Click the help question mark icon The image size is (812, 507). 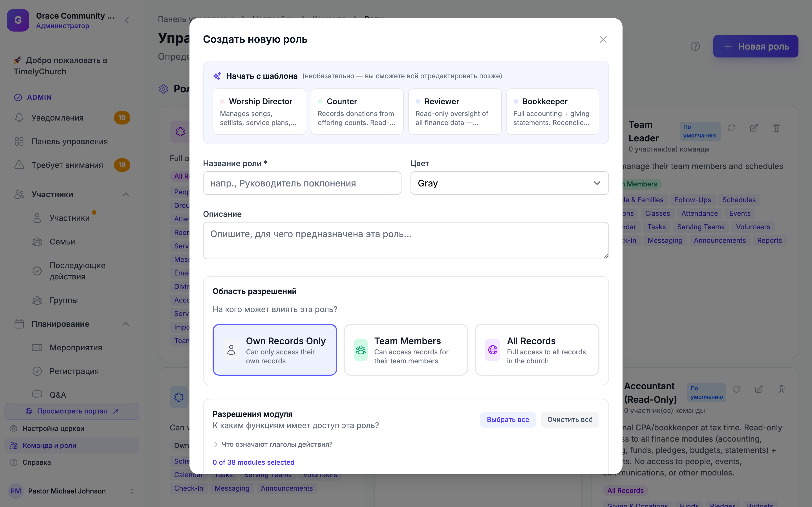pos(695,46)
